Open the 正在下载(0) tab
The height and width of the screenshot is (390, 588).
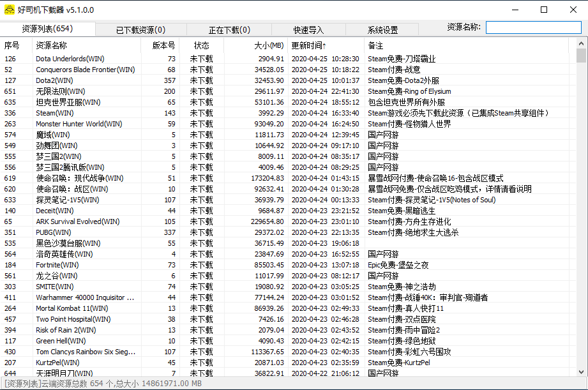[229, 30]
